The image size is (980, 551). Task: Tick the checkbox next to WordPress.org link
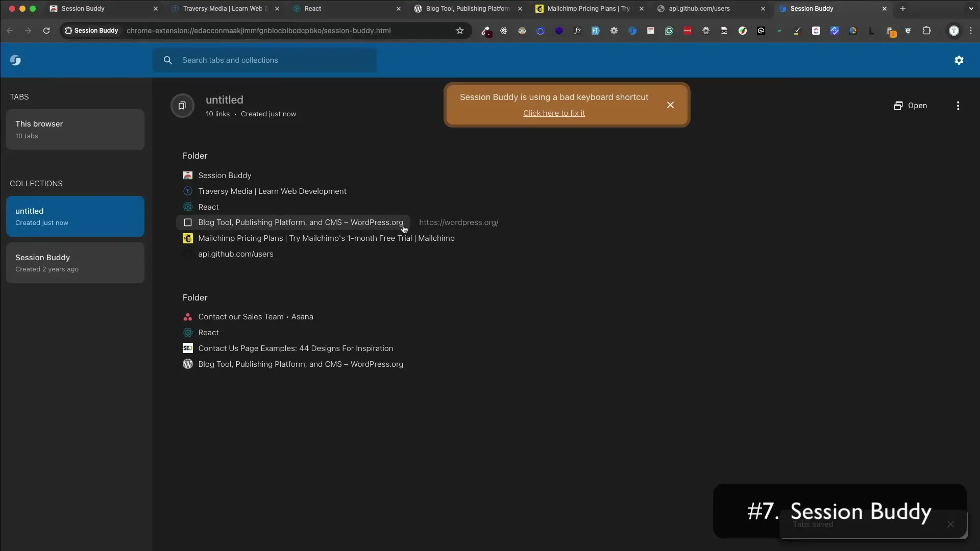(188, 222)
